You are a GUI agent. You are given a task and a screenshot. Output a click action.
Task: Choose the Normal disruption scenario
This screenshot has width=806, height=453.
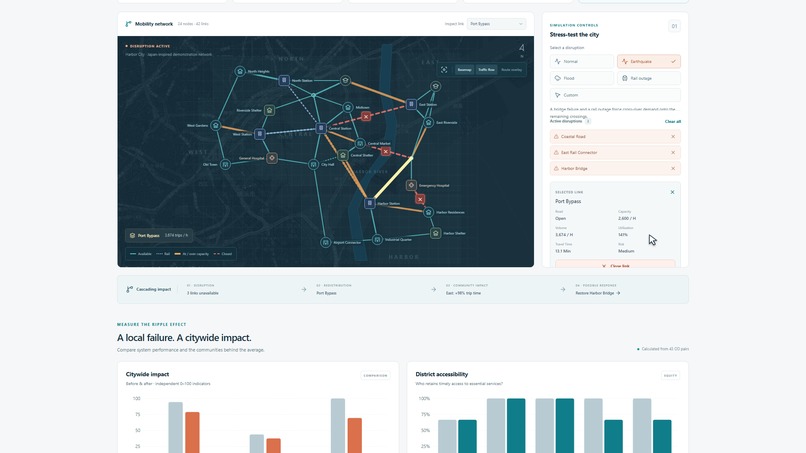[582, 61]
